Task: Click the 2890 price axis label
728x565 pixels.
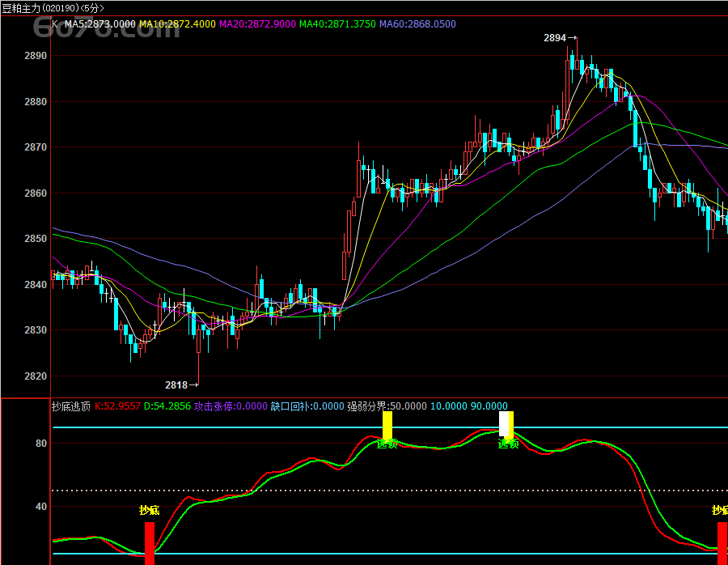Action: pyautogui.click(x=36, y=56)
